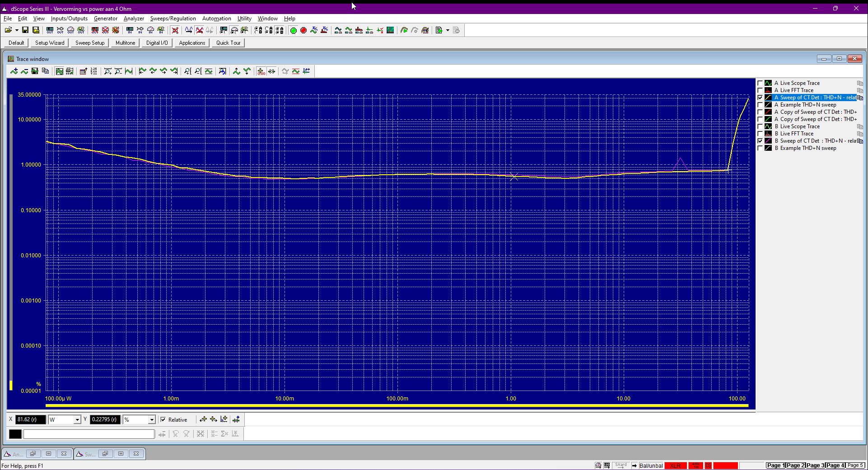The width and height of the screenshot is (868, 470).
Task: Click the Quick Tour button
Action: [x=228, y=43]
